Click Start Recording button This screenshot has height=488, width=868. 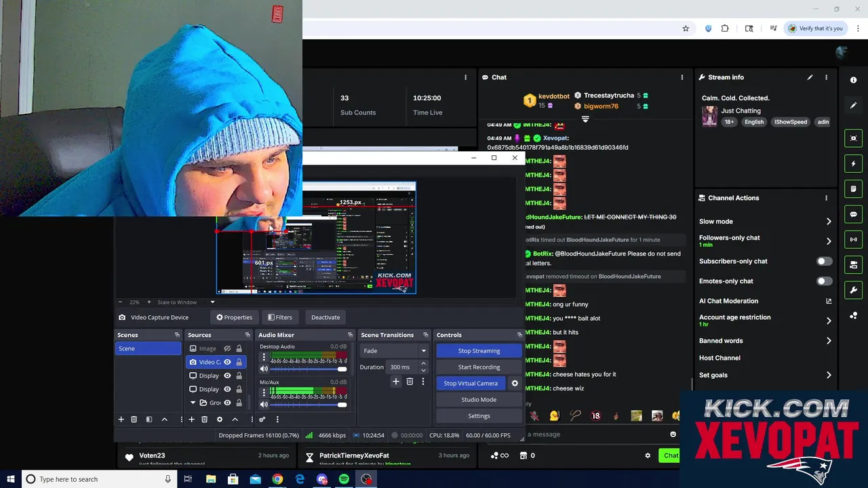[479, 367]
